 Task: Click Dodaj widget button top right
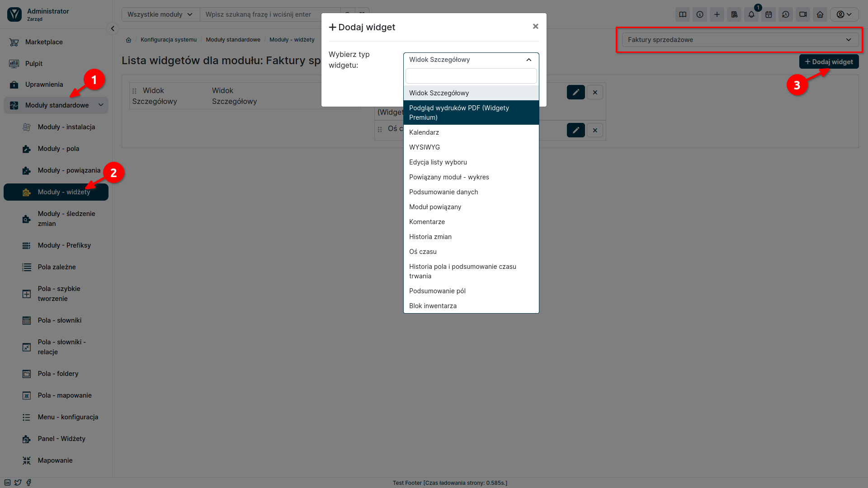829,61
